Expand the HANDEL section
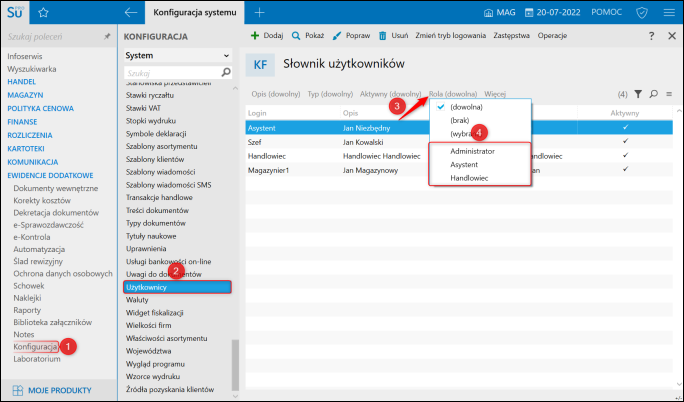This screenshot has height=402, width=684. (21, 82)
